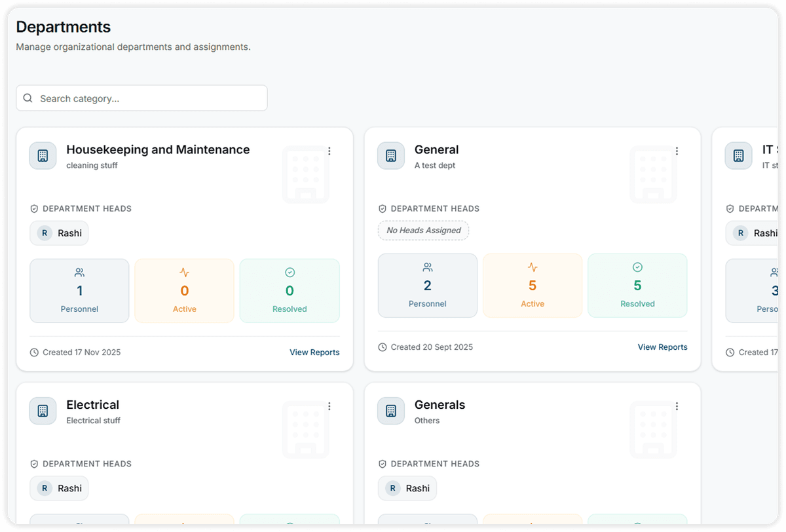Click the search magnifier icon
Screen dimensions: 786x532
[x=28, y=98]
